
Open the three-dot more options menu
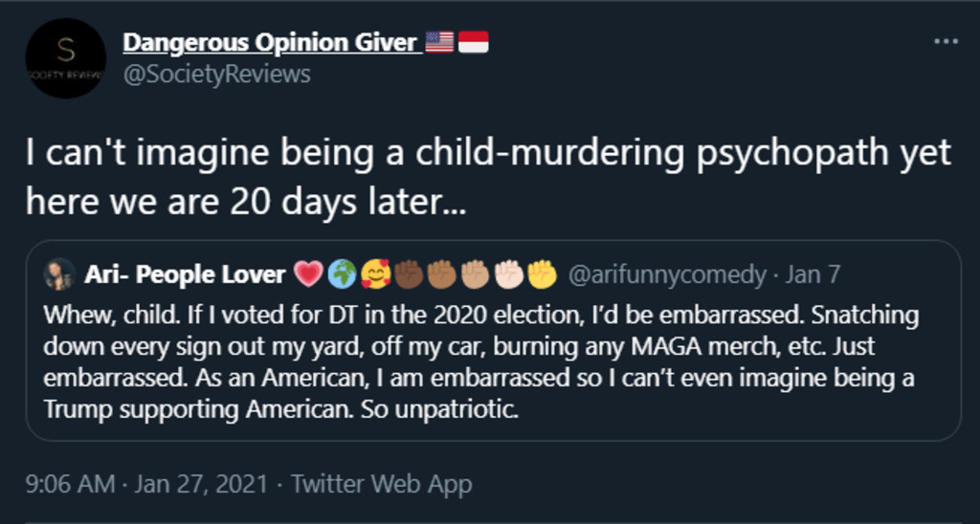pyautogui.click(x=946, y=41)
